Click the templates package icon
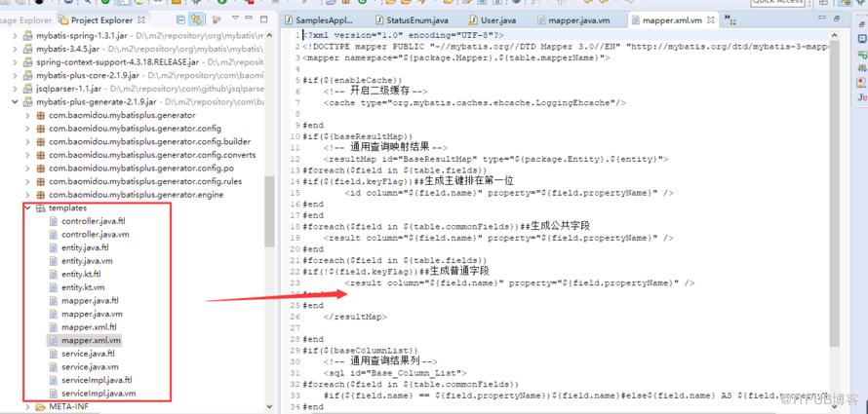868x414 pixels. point(40,207)
